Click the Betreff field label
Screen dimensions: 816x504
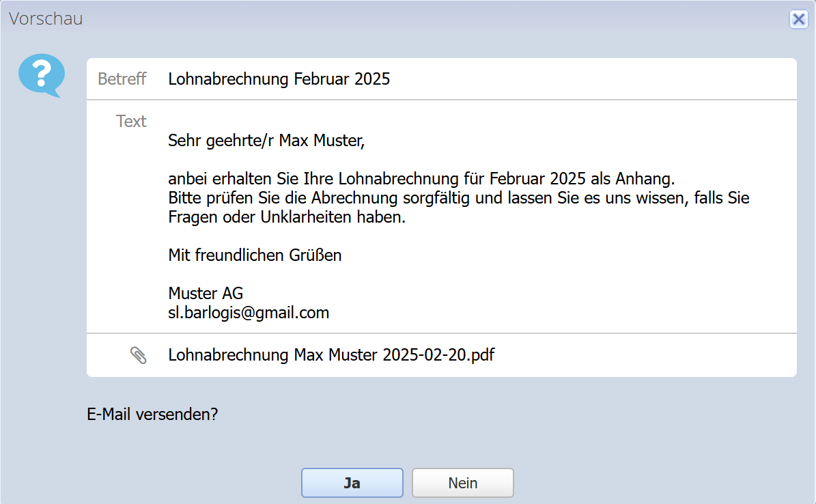[x=122, y=79]
